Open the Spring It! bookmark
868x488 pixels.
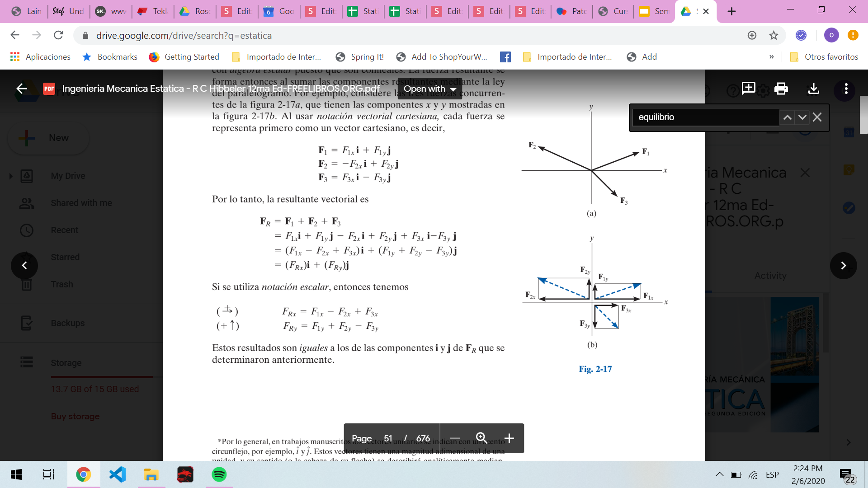point(359,57)
